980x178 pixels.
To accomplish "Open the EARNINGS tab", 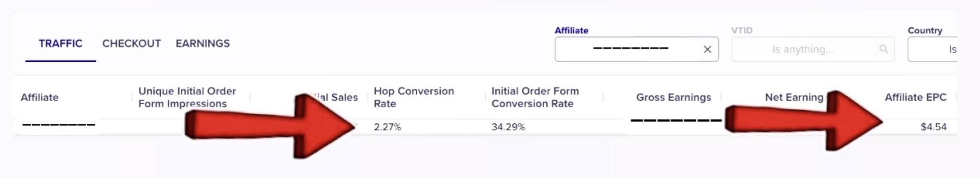I will tap(202, 44).
